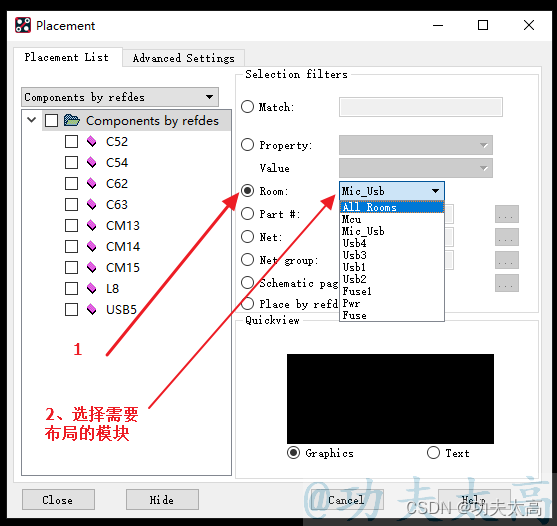
Task: Click the pink component icon next to C62
Action: [92, 183]
